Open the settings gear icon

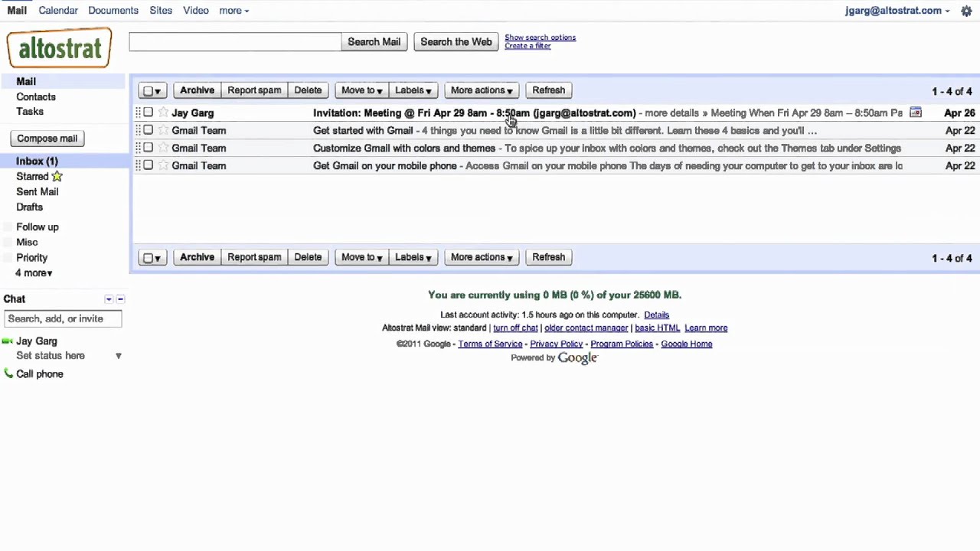tap(966, 11)
